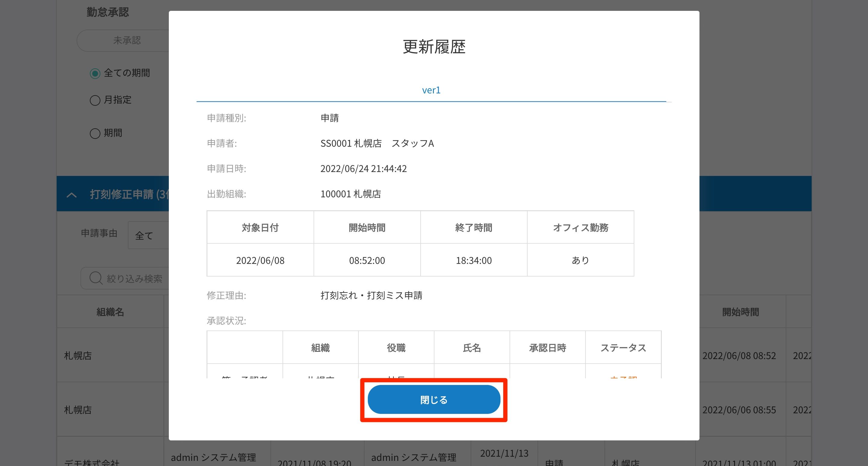Click the magnifier icon in search box

(96, 278)
